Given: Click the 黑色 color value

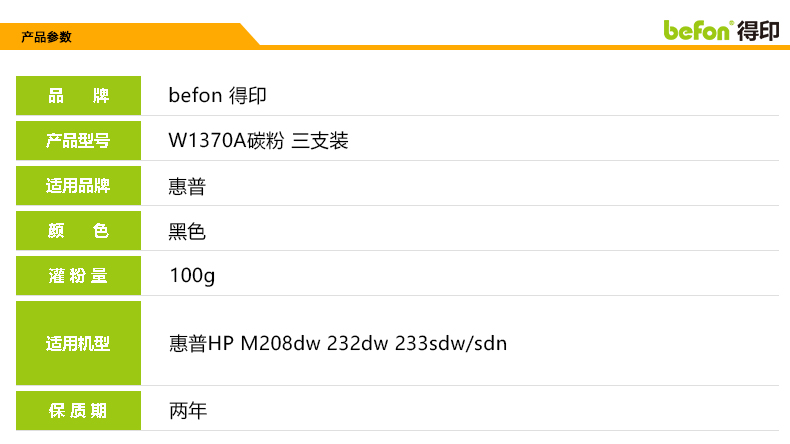Looking at the screenshot, I should pyautogui.click(x=188, y=231).
